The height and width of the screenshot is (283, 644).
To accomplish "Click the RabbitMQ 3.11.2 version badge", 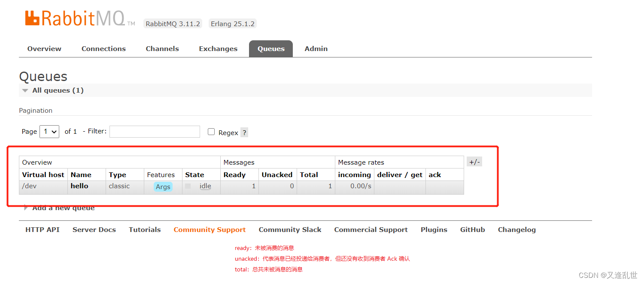I will 173,24.
